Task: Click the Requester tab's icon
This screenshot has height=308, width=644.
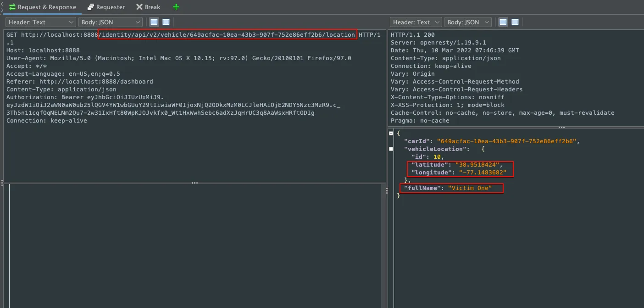Action: point(91,7)
